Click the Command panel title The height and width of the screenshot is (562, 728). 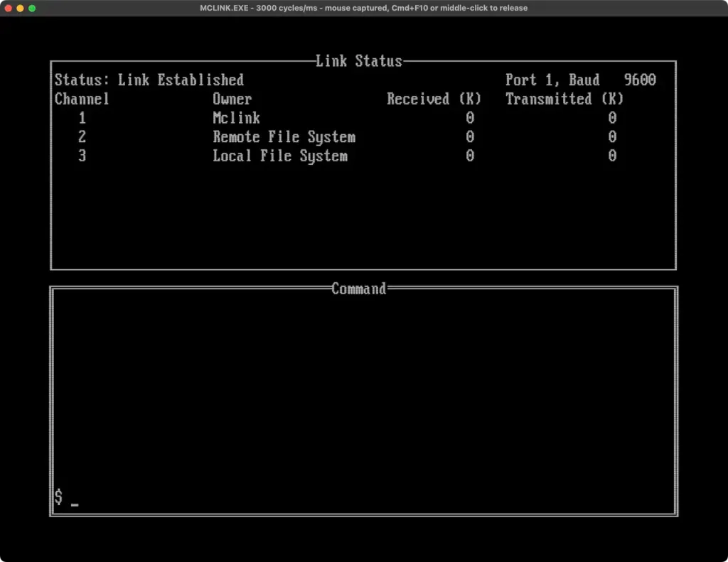[358, 289]
